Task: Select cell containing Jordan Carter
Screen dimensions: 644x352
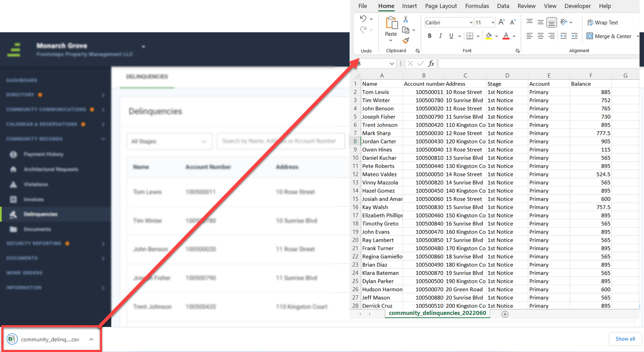Action: pyautogui.click(x=382, y=141)
